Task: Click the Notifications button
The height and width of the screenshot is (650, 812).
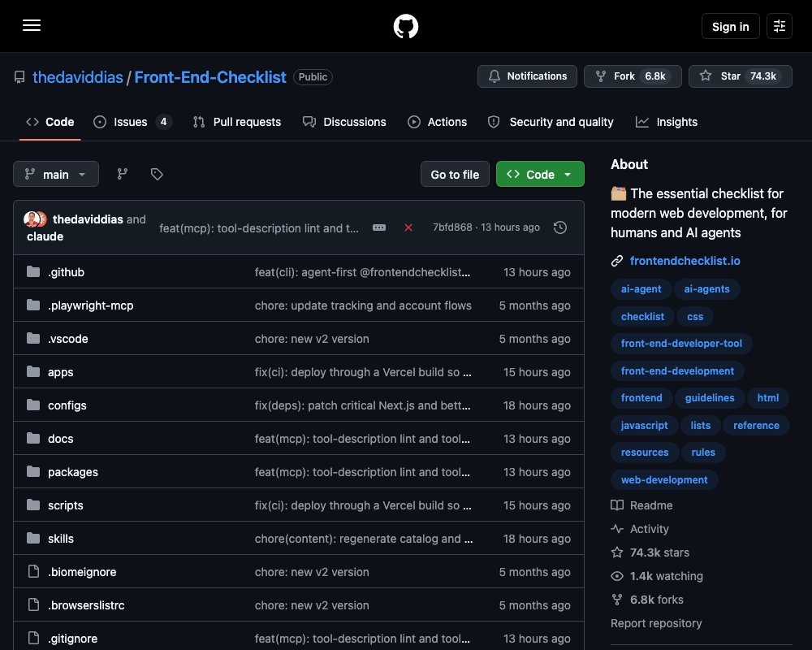Action: pos(527,76)
